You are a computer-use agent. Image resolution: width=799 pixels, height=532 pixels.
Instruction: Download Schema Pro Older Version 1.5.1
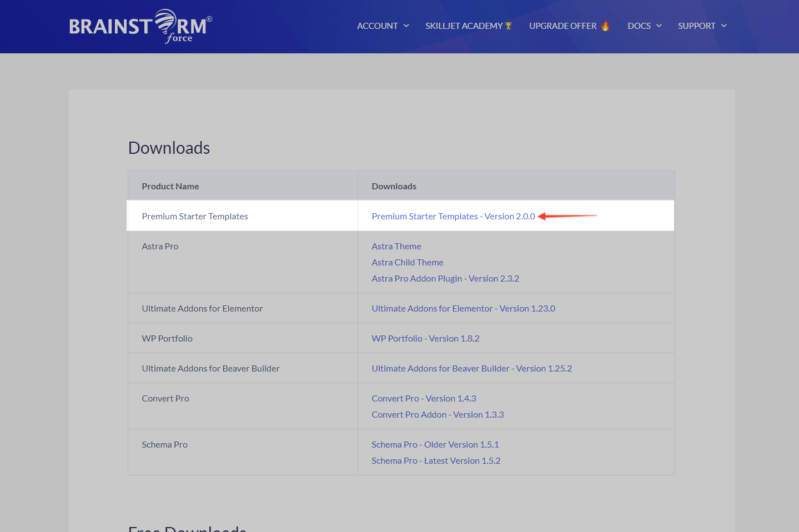coord(435,444)
